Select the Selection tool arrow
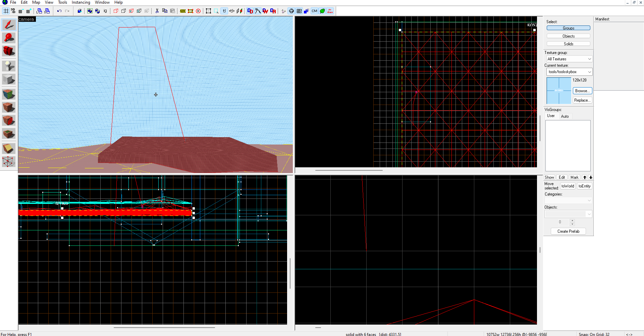The width and height of the screenshot is (644, 336). [9, 24]
